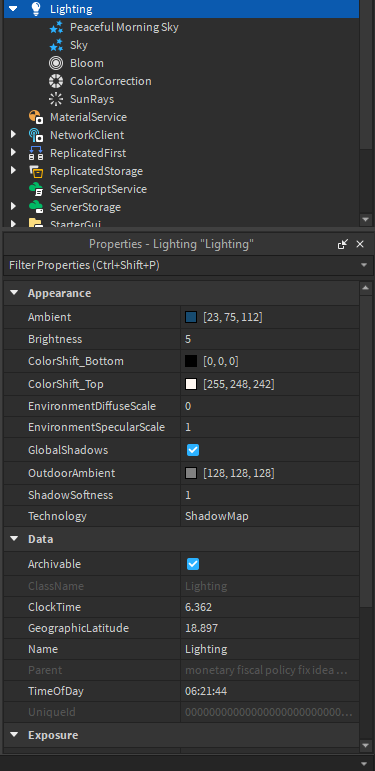The height and width of the screenshot is (771, 375).
Task: Expand the ServerStorage node
Action: (13, 207)
